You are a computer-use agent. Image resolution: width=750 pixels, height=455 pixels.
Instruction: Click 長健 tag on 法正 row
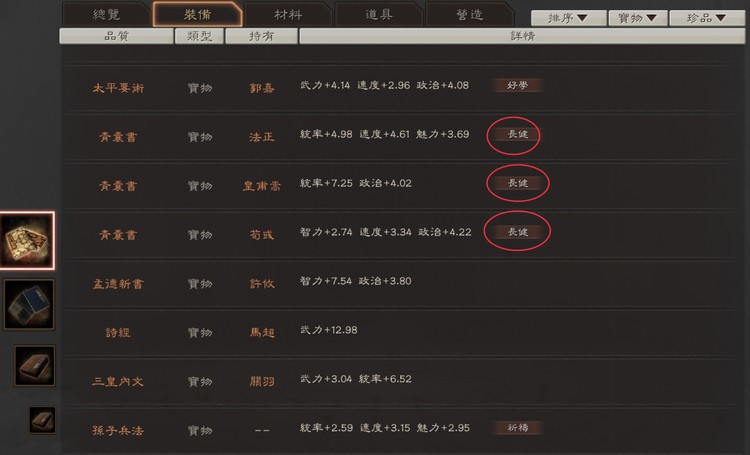coord(518,134)
